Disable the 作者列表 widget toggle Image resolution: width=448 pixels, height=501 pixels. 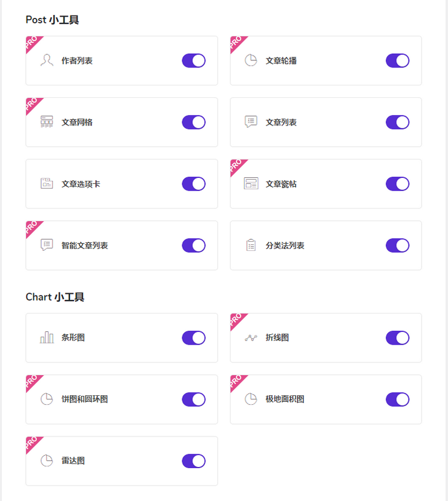coord(194,60)
